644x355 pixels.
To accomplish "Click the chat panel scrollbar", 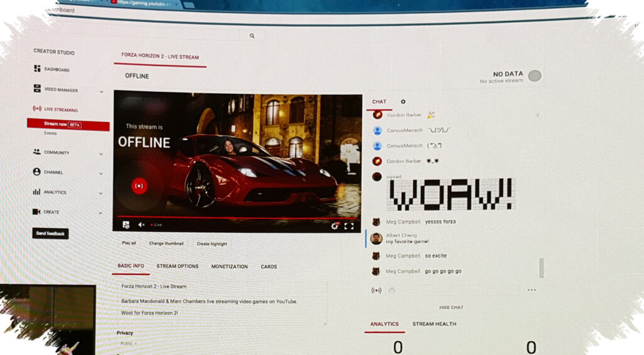I will coord(541,268).
